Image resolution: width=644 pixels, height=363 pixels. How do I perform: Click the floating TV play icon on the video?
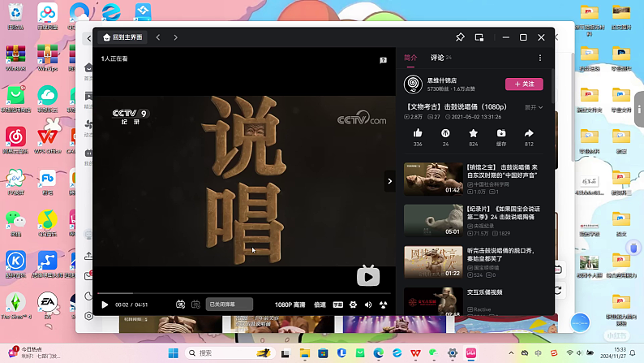click(x=368, y=276)
